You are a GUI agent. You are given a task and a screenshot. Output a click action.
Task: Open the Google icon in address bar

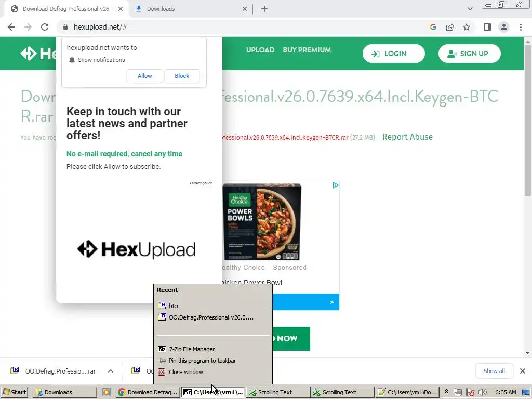coord(433,27)
